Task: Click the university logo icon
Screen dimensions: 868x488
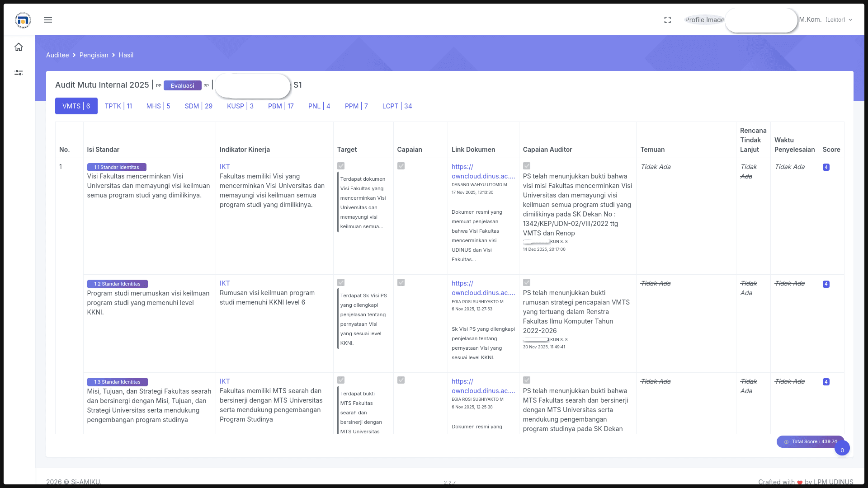Action: (23, 20)
